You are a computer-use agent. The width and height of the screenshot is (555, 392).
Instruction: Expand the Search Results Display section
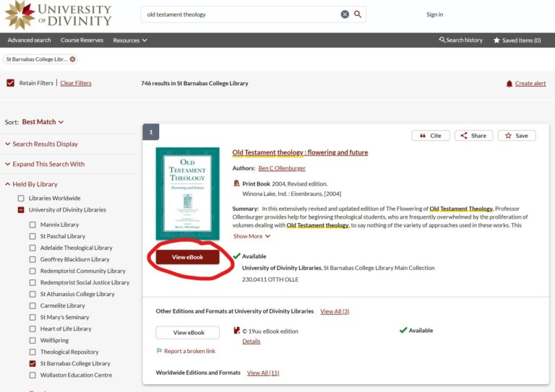click(44, 144)
